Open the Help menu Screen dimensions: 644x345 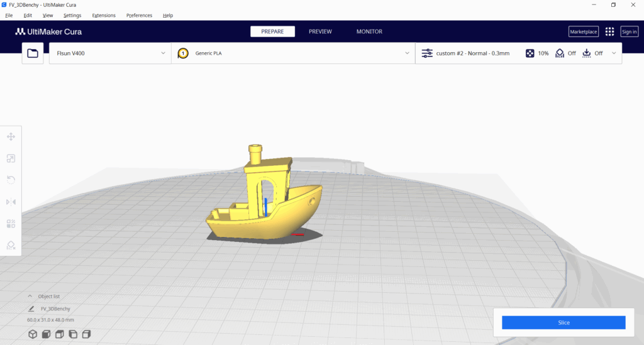point(167,15)
